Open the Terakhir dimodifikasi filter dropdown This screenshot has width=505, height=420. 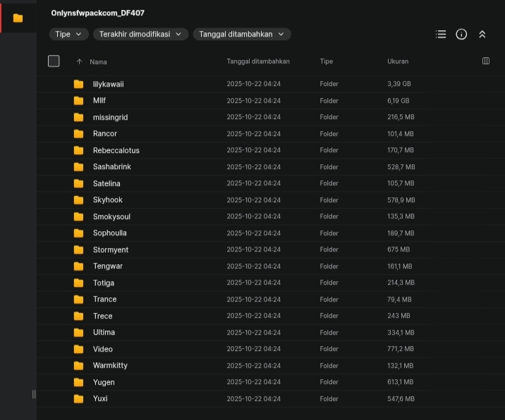tap(140, 34)
